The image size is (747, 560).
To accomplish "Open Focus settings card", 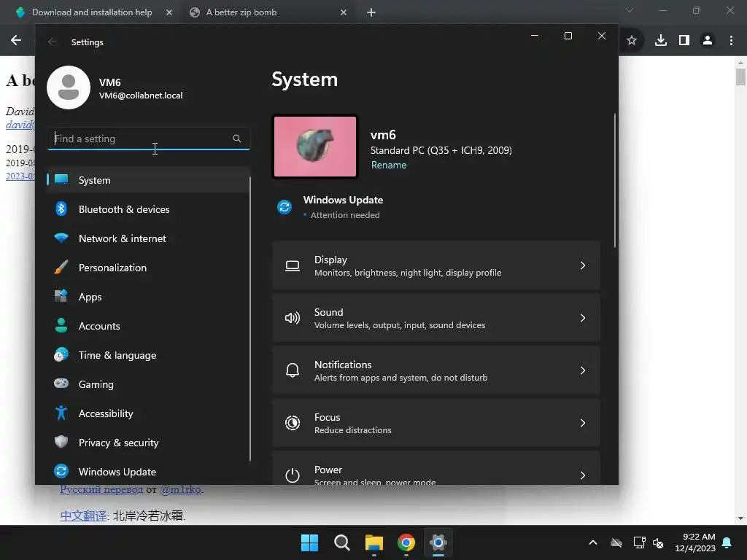I will click(x=436, y=423).
